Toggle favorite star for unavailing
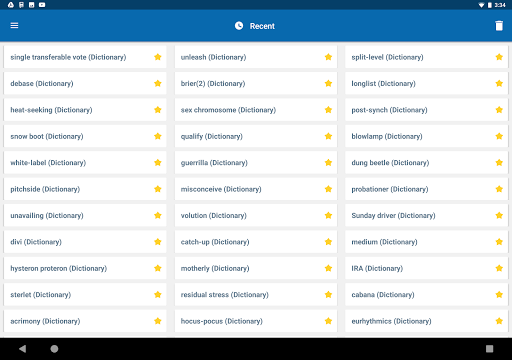 point(158,215)
